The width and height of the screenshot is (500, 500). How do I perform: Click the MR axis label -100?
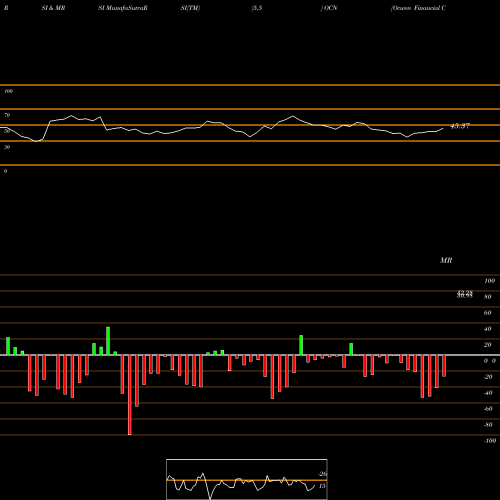490,441
